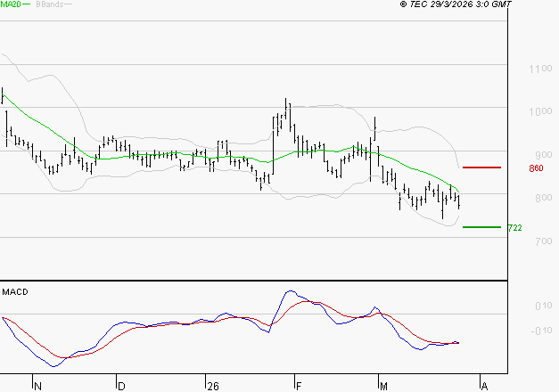Image resolution: width=559 pixels, height=392 pixels.
Task: Click the 1000 price axis label
Action: click(540, 111)
